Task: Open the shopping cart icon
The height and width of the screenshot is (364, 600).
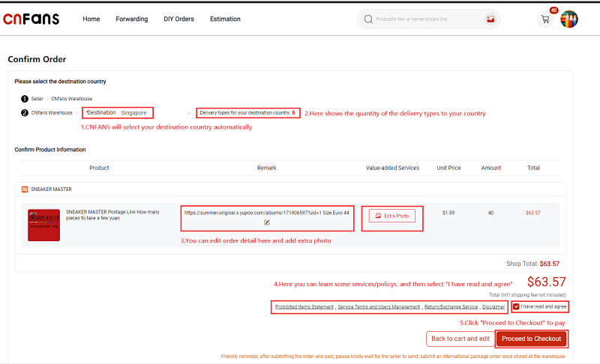Action: [x=545, y=19]
